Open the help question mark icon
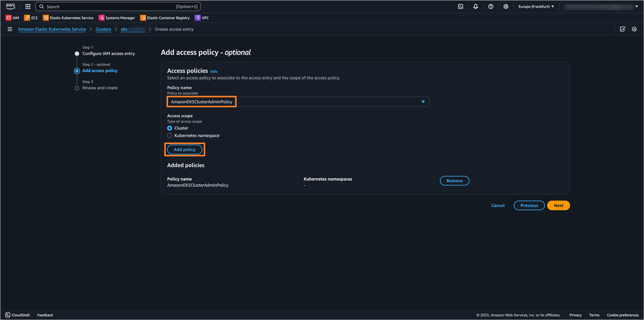 point(490,7)
